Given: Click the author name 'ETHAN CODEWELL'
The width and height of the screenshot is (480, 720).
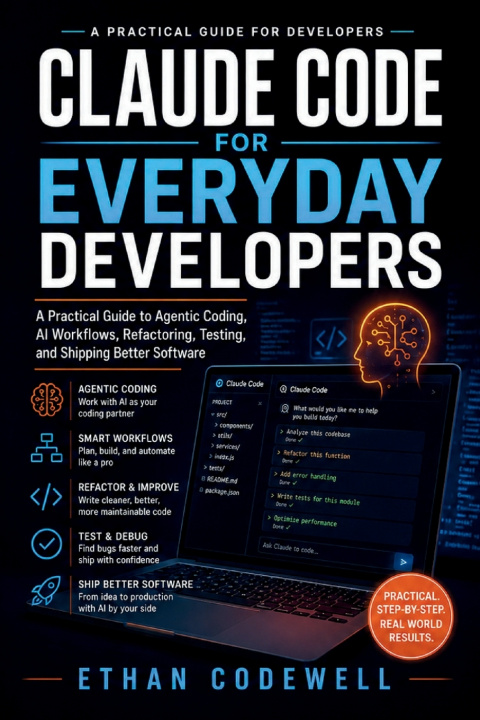Looking at the screenshot, I should 234,679.
